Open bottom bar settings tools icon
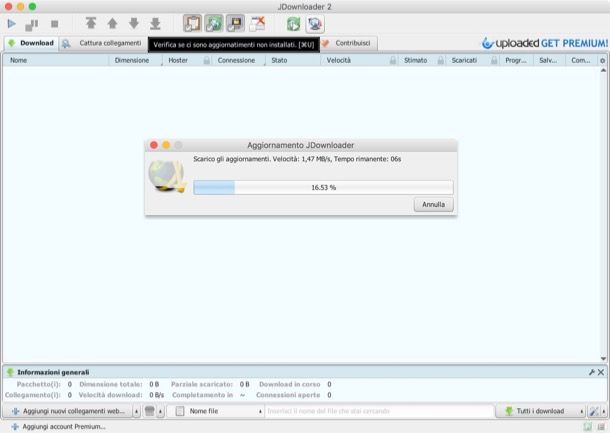The image size is (610, 433). click(594, 411)
